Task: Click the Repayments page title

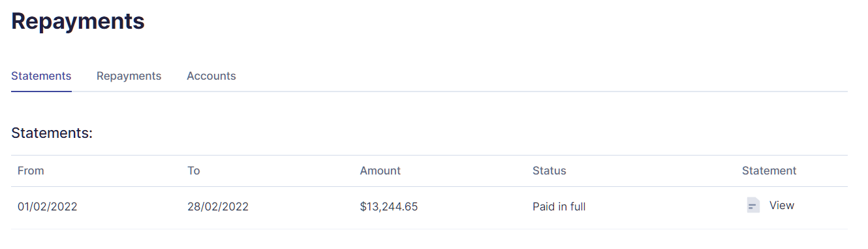Action: click(x=78, y=21)
